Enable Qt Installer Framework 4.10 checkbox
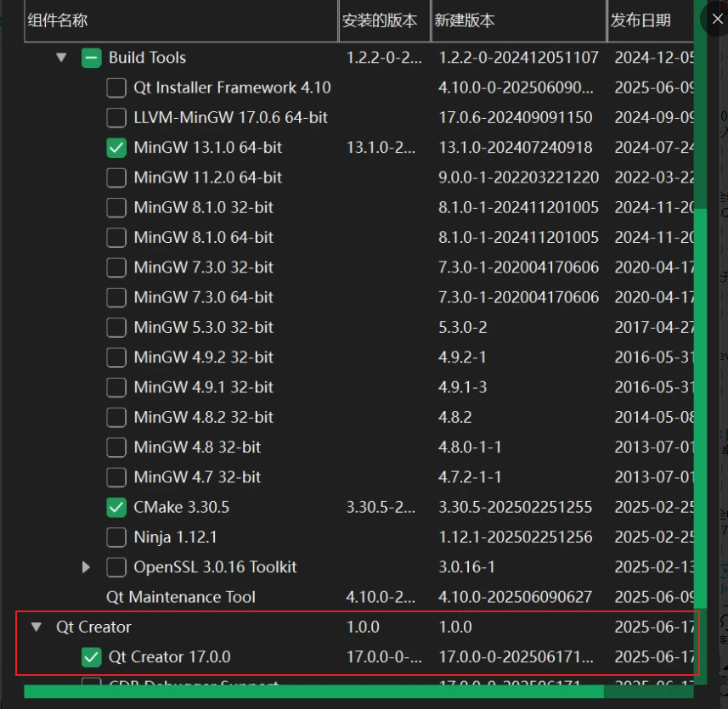 pos(116,87)
